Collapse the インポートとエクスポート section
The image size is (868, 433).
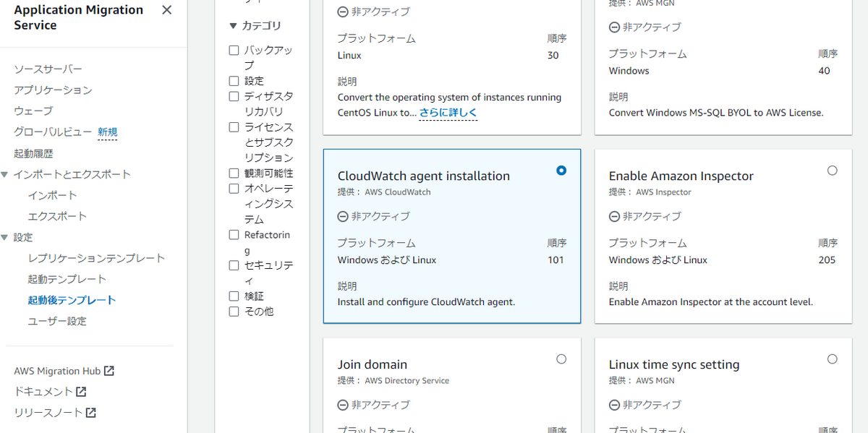click(x=5, y=174)
